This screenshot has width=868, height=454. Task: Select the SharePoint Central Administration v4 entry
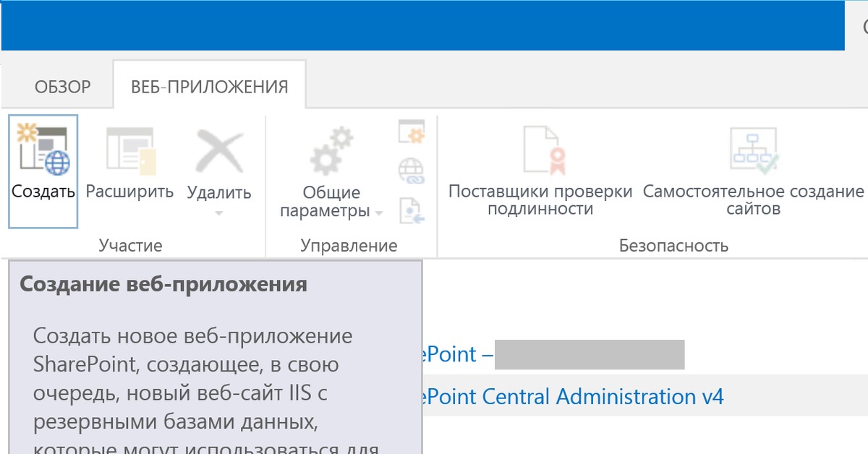pos(573,396)
